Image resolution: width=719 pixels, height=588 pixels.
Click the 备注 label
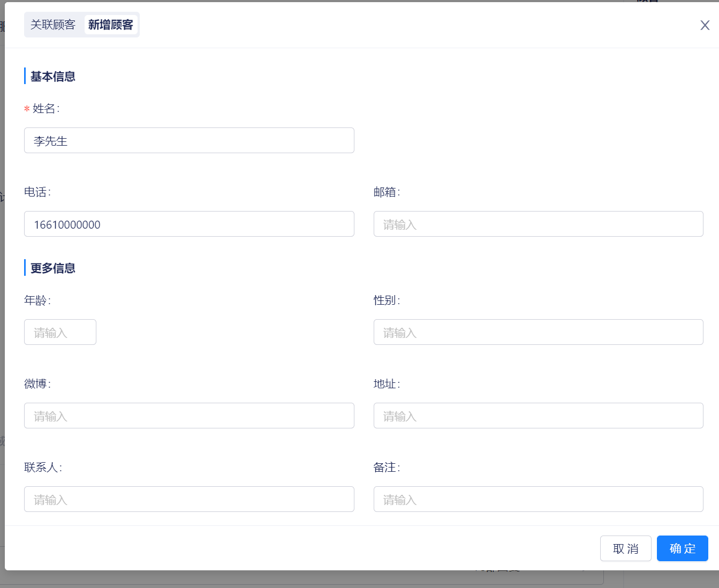pos(387,468)
